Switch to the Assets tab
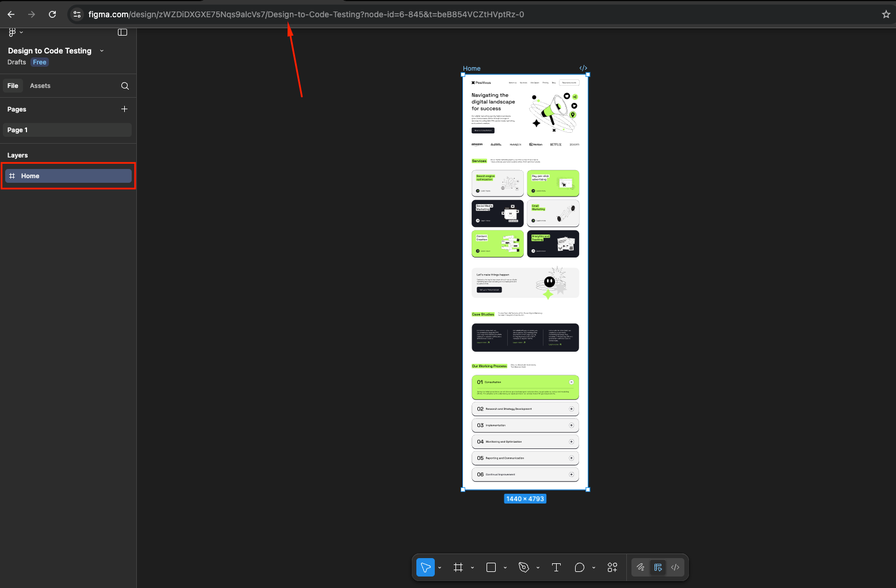 tap(40, 86)
